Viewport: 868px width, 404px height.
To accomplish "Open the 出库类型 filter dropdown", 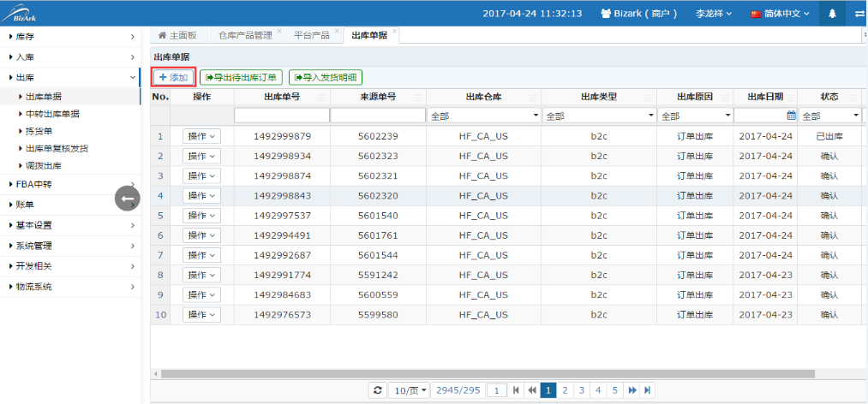I will click(600, 116).
